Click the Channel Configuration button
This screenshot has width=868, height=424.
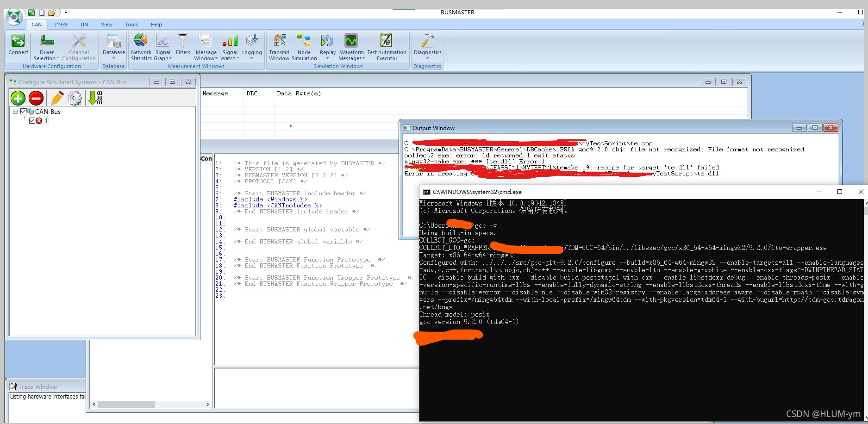[79, 47]
